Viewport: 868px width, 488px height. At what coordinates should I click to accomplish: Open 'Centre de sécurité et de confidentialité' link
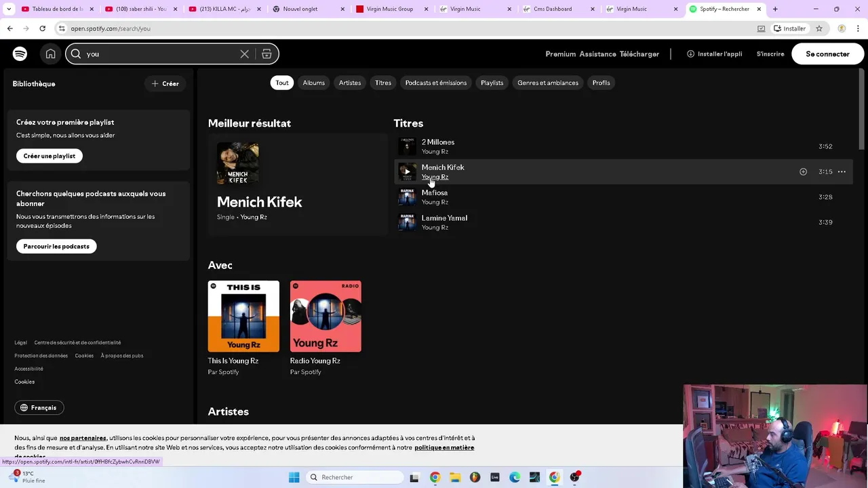click(77, 342)
